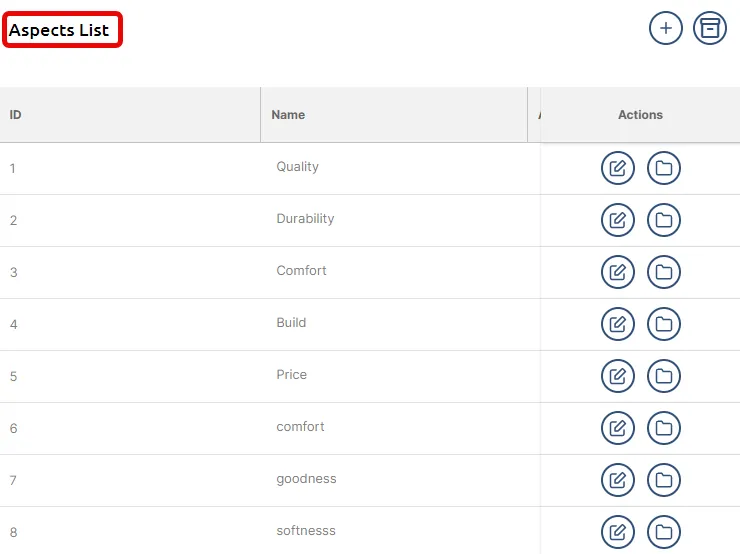The width and height of the screenshot is (740, 554).
Task: Click the Actions column header
Action: tap(640, 115)
